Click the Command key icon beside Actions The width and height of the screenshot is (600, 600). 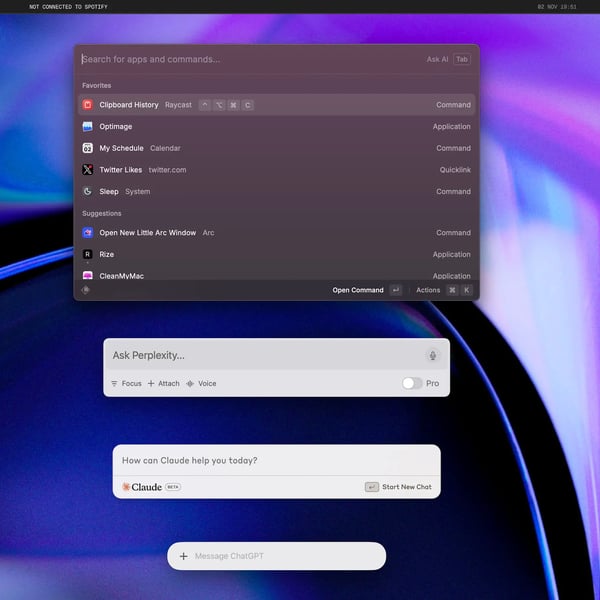(x=452, y=290)
